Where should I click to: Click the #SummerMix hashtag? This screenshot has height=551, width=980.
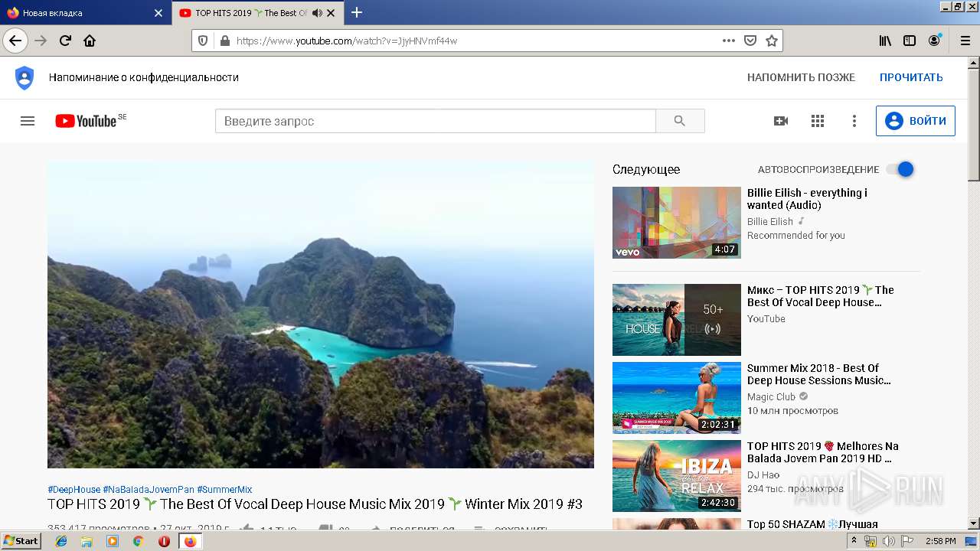224,489
